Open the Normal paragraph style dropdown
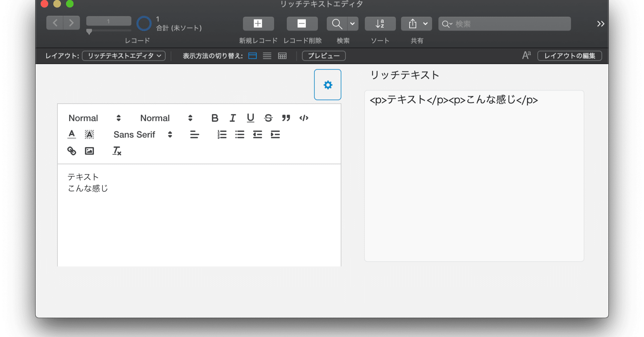Viewport: 644px width, 337px height. 93,118
